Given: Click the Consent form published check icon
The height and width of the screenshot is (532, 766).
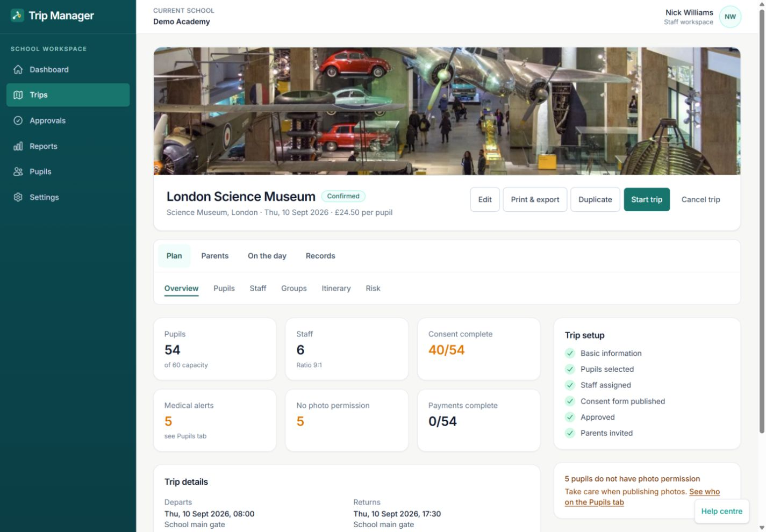Looking at the screenshot, I should point(570,401).
